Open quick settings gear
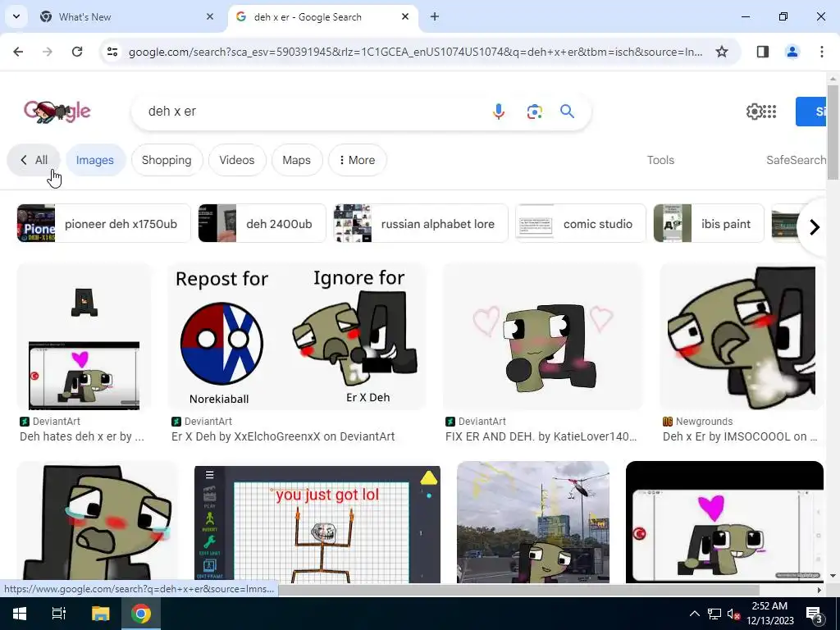Viewport: 840px width, 630px height. pyautogui.click(x=754, y=112)
